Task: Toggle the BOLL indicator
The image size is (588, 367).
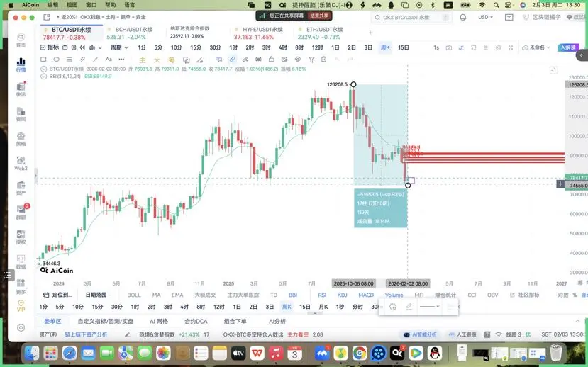Action: [x=134, y=295]
